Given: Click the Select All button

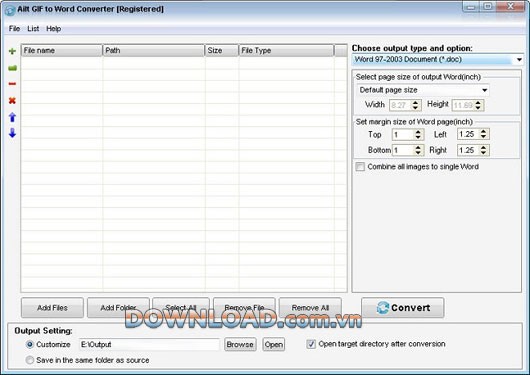Looking at the screenshot, I should point(181,308).
